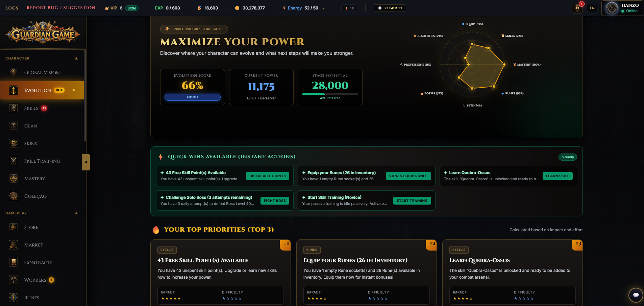
Task: Click the Distribute Points button
Action: [268, 176]
